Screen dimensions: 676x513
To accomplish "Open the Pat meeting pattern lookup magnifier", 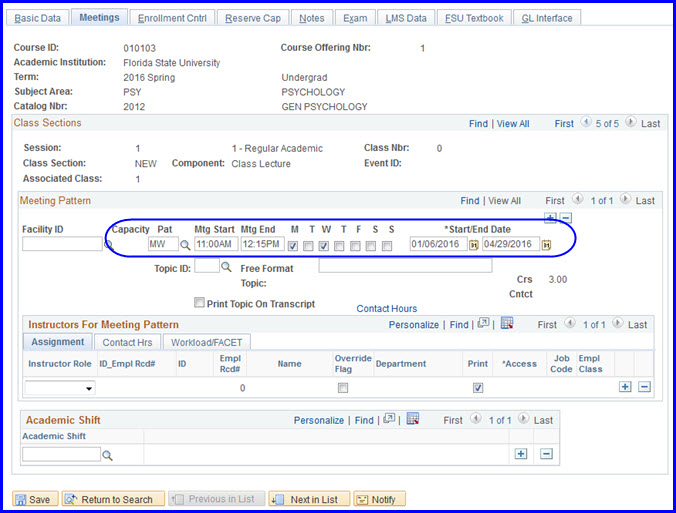I will (185, 244).
